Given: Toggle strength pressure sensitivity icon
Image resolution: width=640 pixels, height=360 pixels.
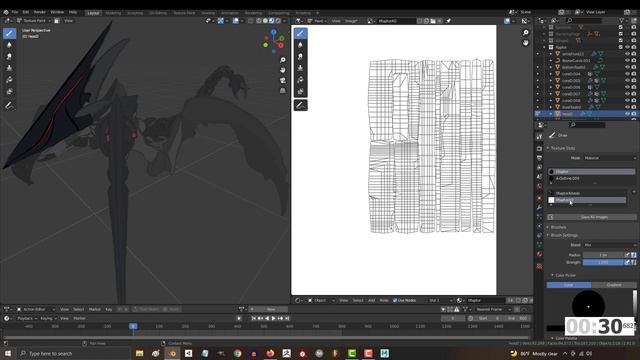Looking at the screenshot, I should 627,262.
